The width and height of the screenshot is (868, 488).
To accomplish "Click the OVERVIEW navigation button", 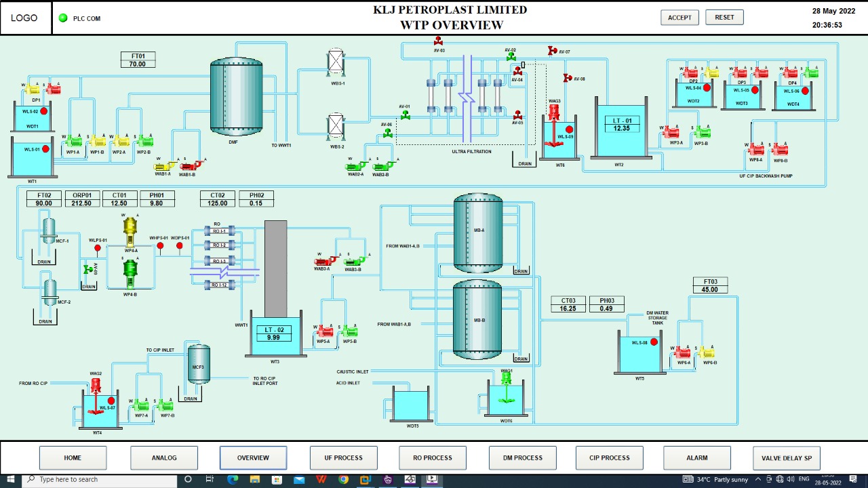I will point(253,458).
